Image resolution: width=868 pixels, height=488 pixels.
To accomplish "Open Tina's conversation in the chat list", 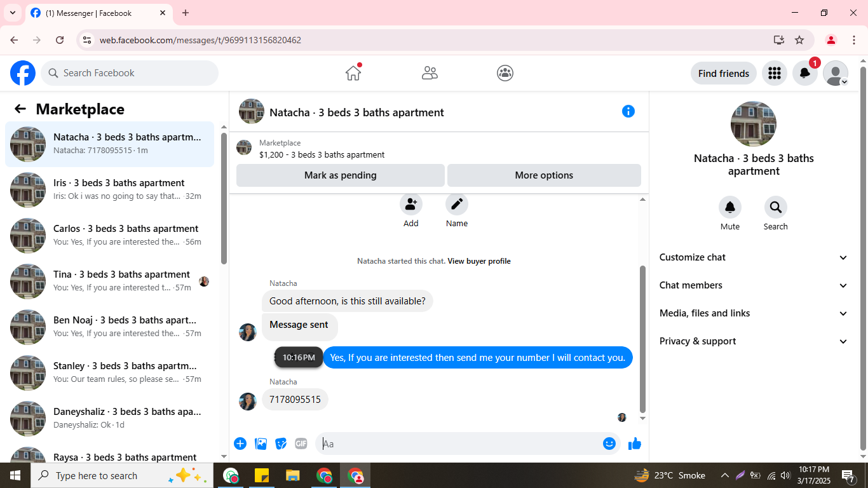I will [x=110, y=281].
